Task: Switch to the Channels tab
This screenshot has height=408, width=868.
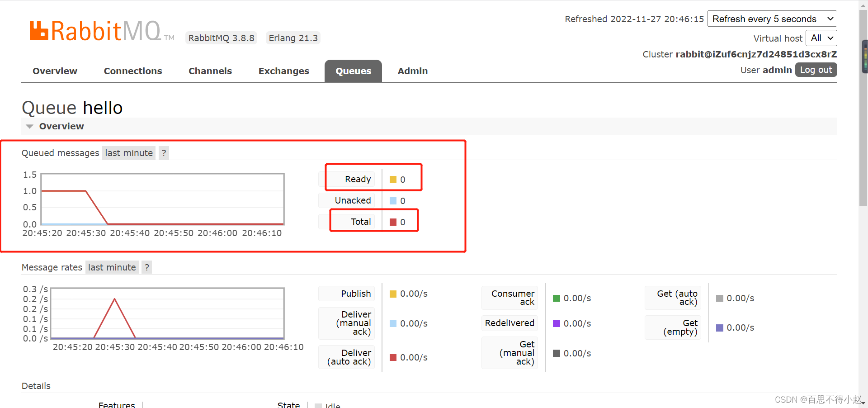Action: point(210,71)
